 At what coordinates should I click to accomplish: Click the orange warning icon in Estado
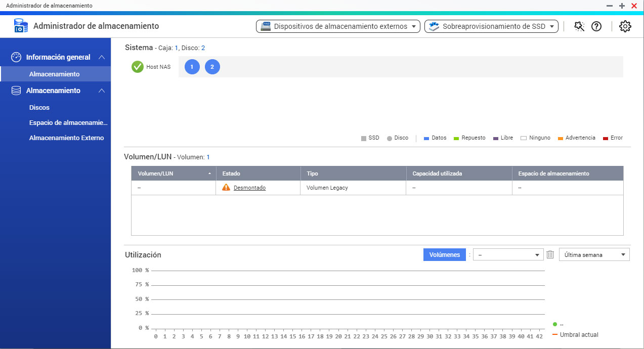coord(226,188)
